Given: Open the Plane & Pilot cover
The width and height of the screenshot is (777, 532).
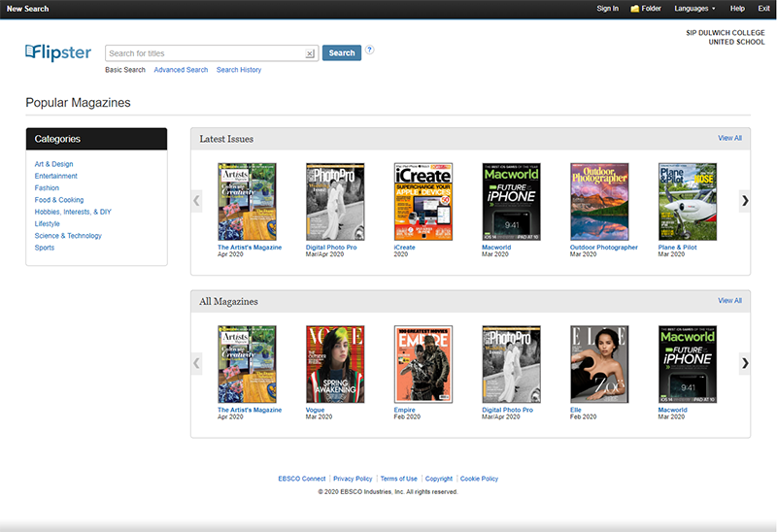Looking at the screenshot, I should point(688,202).
